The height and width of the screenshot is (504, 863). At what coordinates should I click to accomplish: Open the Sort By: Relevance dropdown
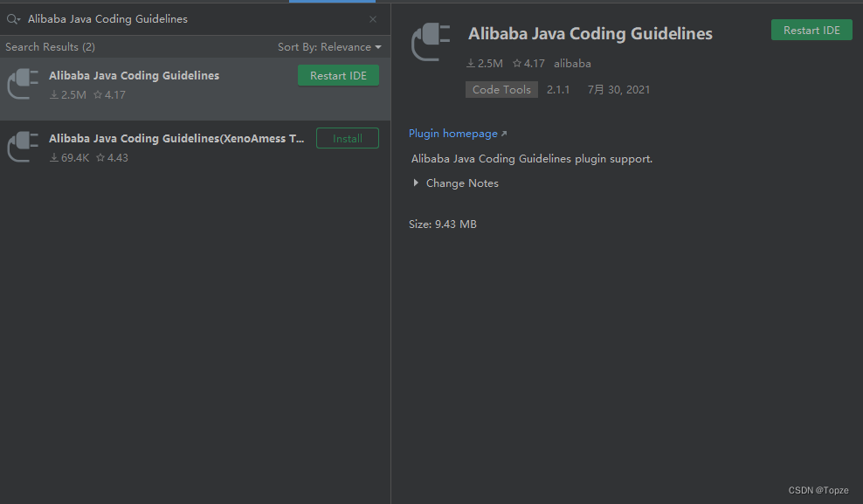[329, 47]
